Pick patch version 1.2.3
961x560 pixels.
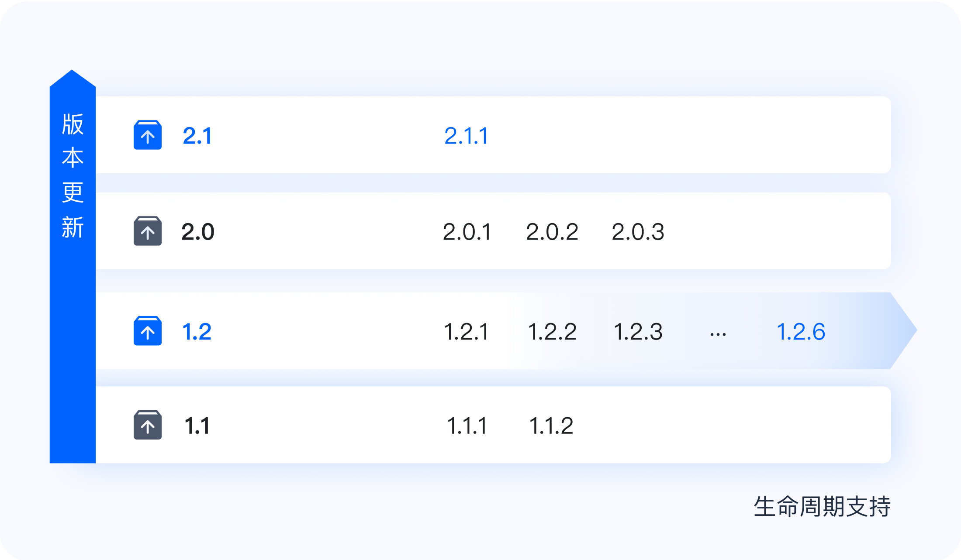(x=638, y=332)
